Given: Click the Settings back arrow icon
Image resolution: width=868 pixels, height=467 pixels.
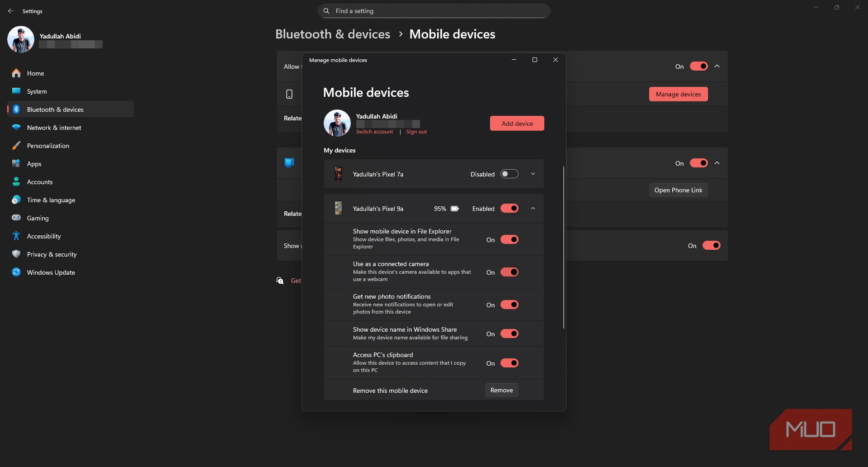Looking at the screenshot, I should point(11,11).
